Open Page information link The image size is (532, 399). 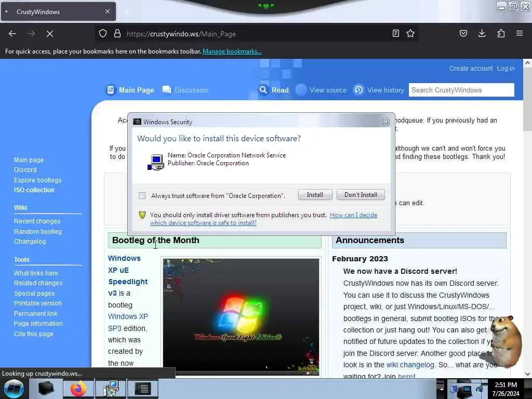point(38,323)
